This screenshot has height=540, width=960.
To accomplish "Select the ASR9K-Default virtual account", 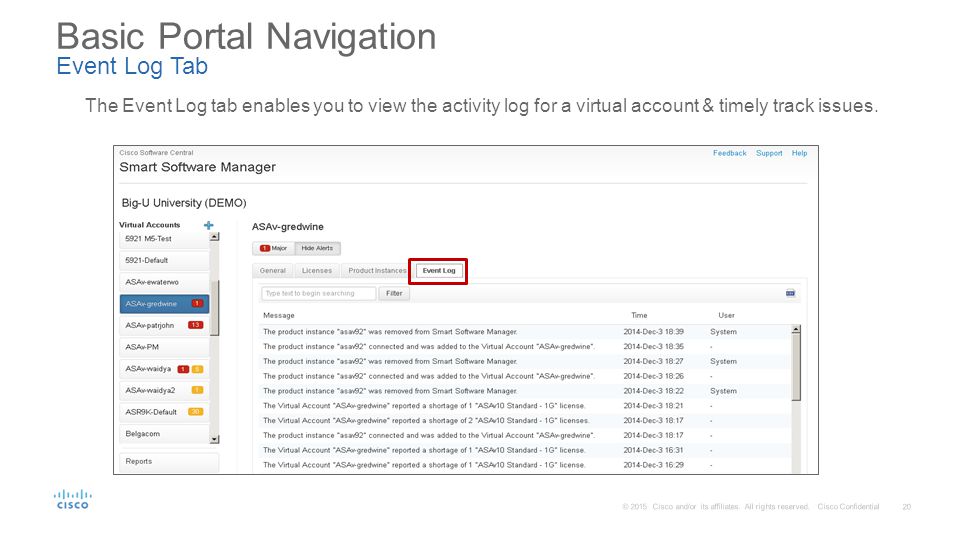I will [x=164, y=412].
